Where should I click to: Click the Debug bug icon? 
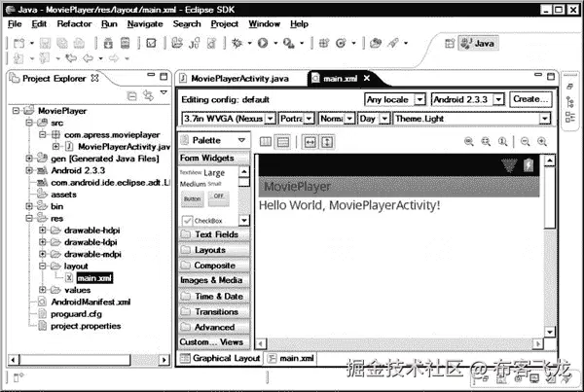click(x=237, y=43)
